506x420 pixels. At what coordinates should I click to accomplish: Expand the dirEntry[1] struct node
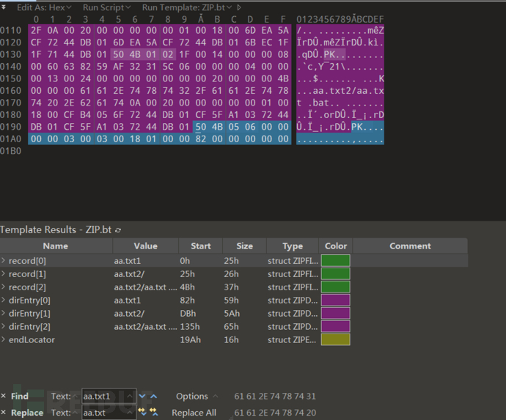point(4,313)
